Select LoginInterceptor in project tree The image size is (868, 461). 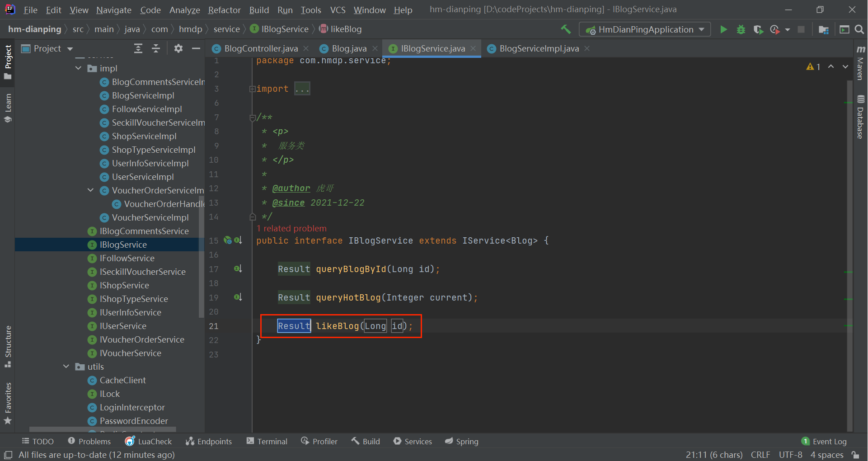132,407
